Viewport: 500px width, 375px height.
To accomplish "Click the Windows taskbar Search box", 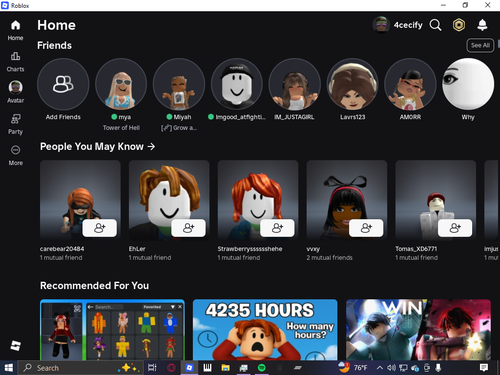I will pos(80,368).
